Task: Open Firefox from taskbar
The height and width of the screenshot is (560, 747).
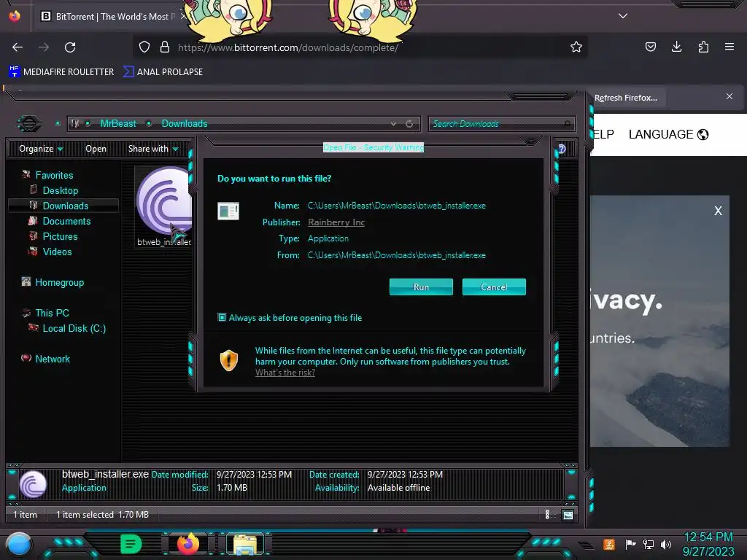Action: [x=188, y=543]
